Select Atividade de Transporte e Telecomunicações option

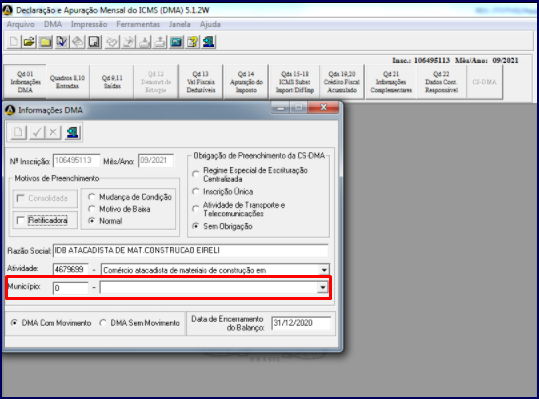tap(196, 209)
